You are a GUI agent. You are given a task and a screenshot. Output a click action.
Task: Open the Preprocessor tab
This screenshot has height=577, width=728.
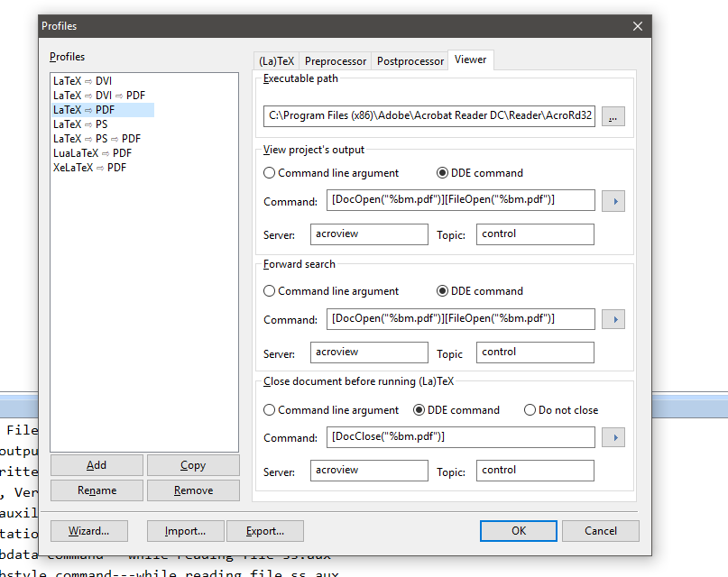[336, 61]
